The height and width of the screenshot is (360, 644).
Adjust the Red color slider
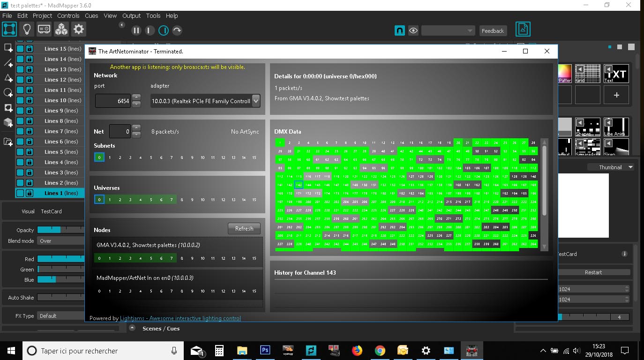coord(61,259)
